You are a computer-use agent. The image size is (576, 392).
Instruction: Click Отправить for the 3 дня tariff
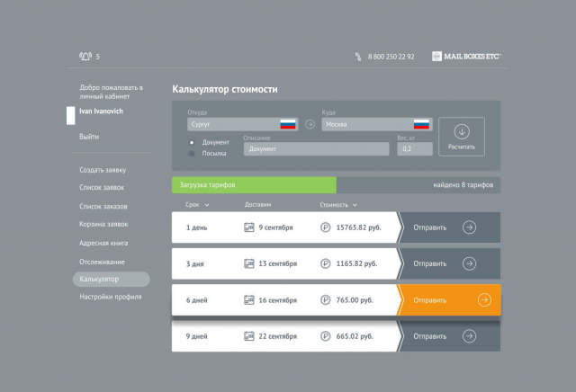(450, 263)
